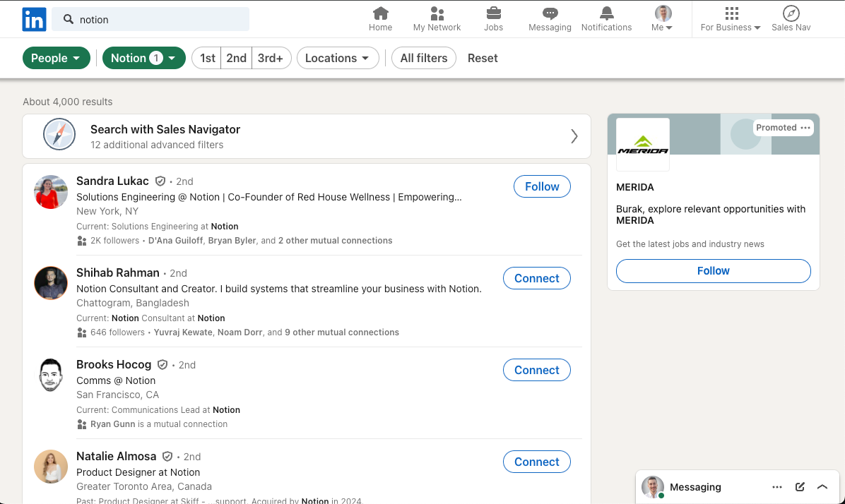Click Sandra Lukac profile photo
The height and width of the screenshot is (504, 845).
tap(51, 192)
